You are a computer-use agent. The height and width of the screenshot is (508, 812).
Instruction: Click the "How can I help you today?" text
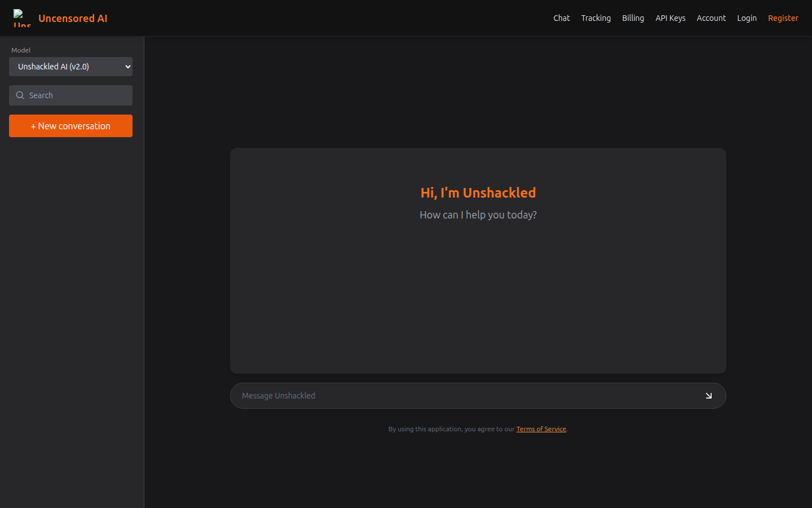[478, 214]
